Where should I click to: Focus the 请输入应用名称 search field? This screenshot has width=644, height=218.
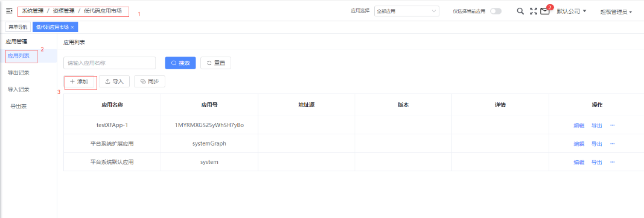(x=110, y=63)
